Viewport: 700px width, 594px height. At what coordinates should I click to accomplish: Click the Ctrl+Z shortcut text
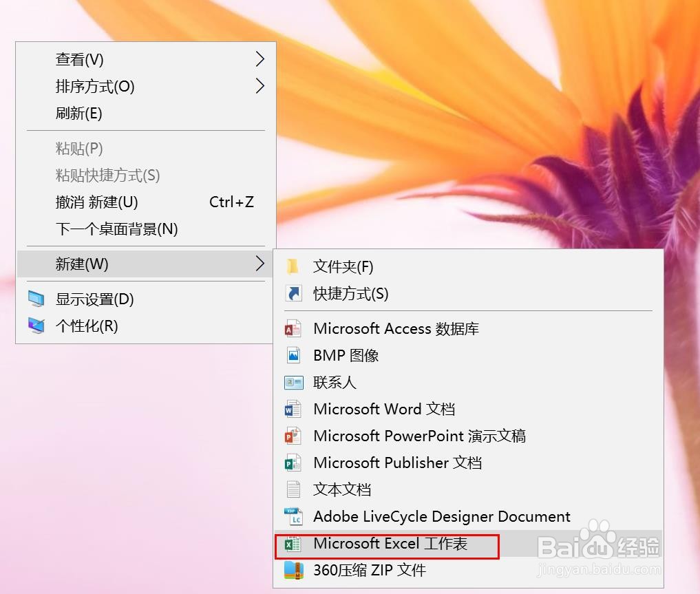point(231,202)
